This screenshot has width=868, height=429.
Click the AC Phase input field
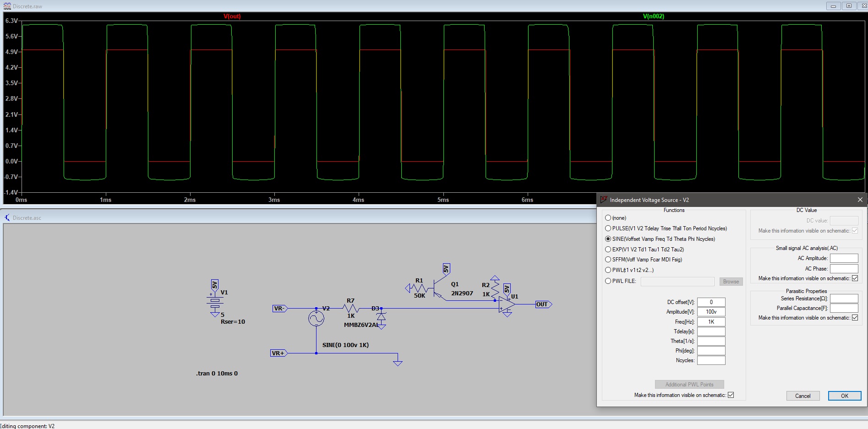[x=844, y=269]
